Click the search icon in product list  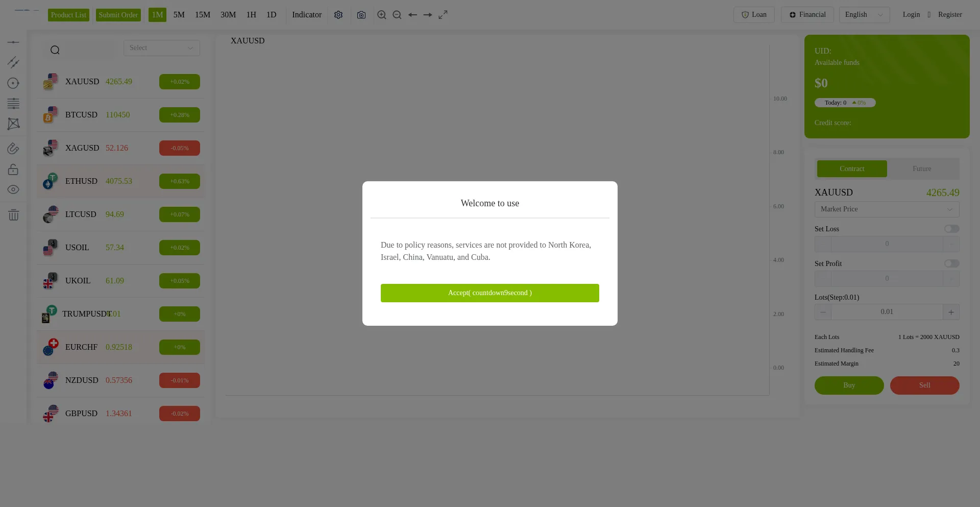[55, 50]
